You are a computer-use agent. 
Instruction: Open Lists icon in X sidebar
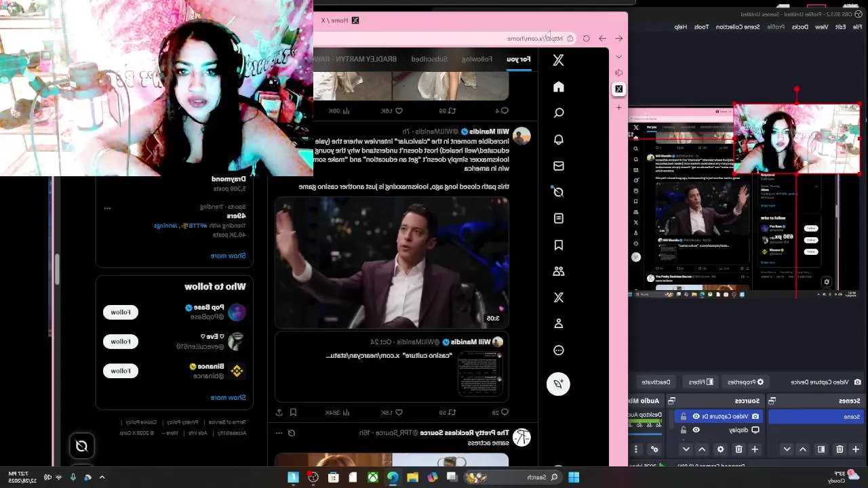pyautogui.click(x=558, y=218)
